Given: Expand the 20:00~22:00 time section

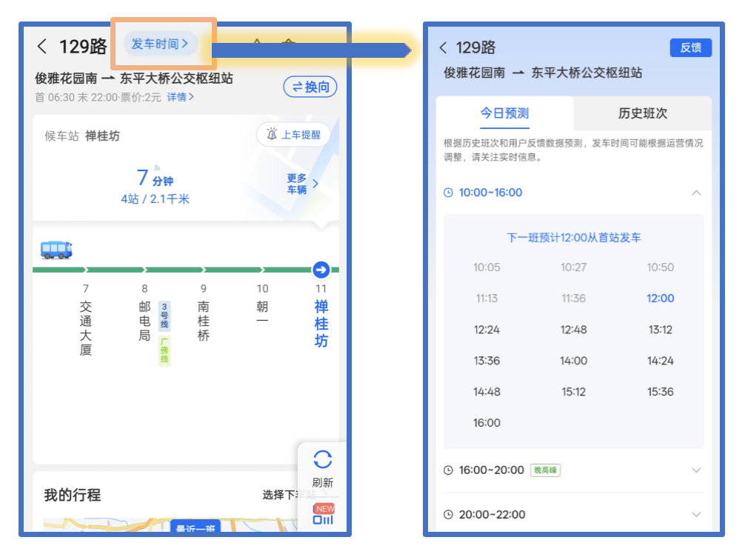Looking at the screenshot, I should click(695, 515).
